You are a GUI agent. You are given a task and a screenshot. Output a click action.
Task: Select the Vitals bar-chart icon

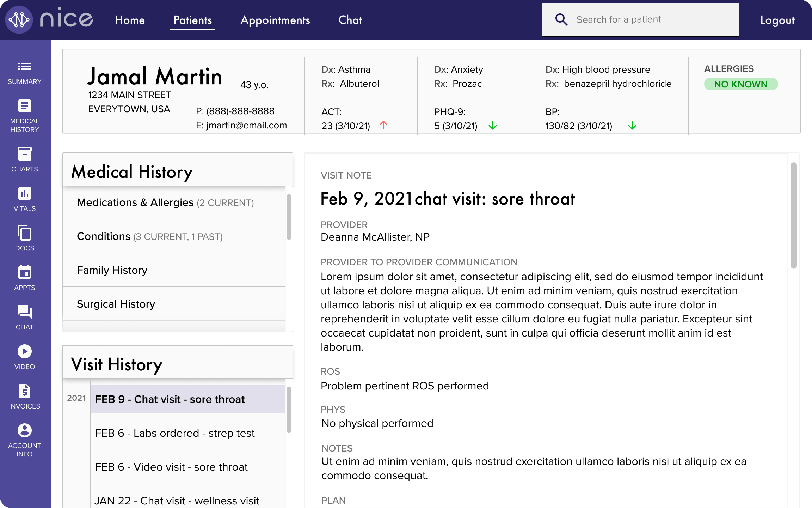click(x=24, y=194)
